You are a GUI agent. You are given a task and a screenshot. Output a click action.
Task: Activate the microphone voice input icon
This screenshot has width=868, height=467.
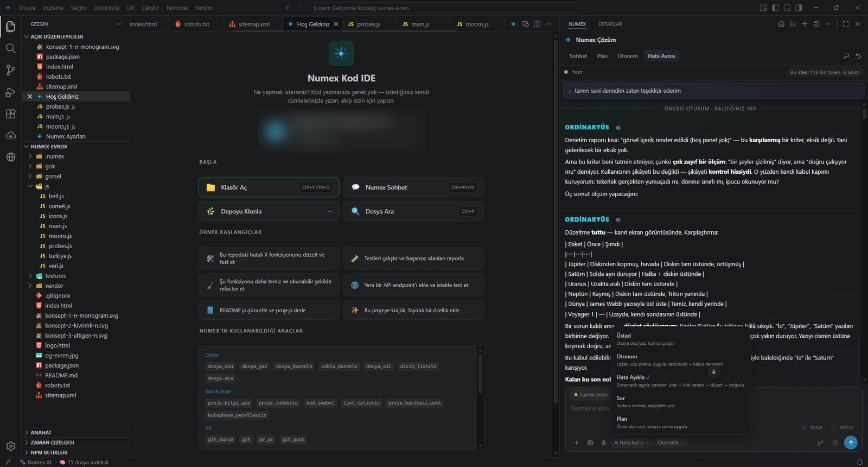[x=603, y=443]
